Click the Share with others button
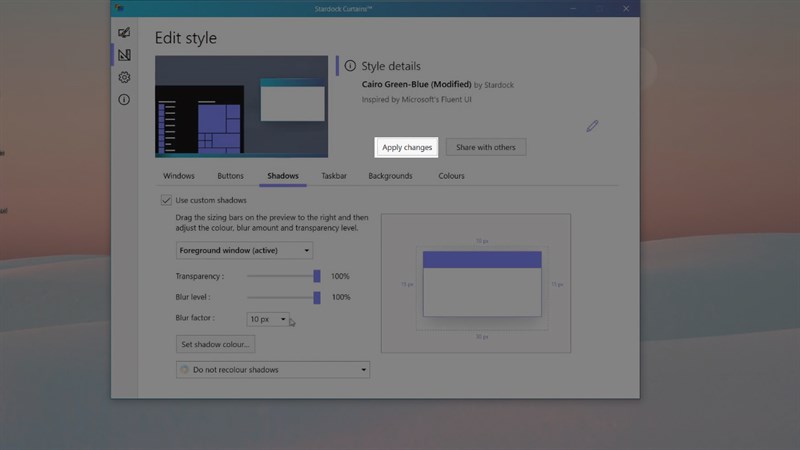The height and width of the screenshot is (450, 800). tap(486, 147)
